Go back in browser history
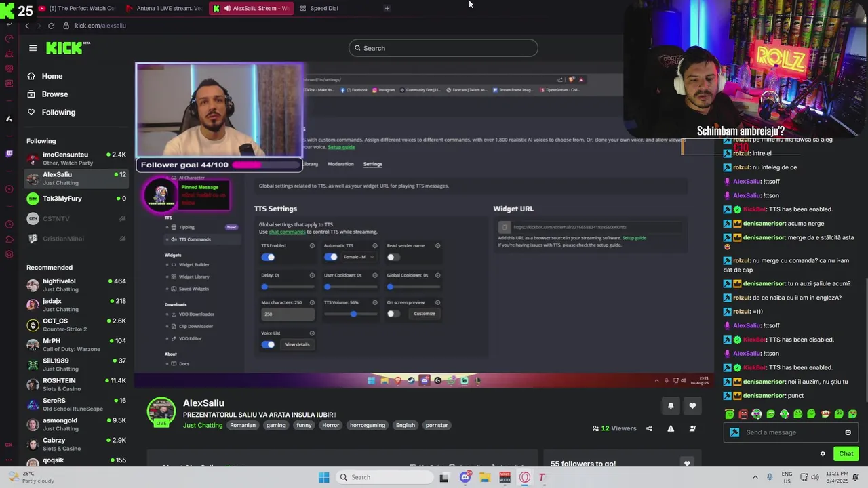 point(27,26)
